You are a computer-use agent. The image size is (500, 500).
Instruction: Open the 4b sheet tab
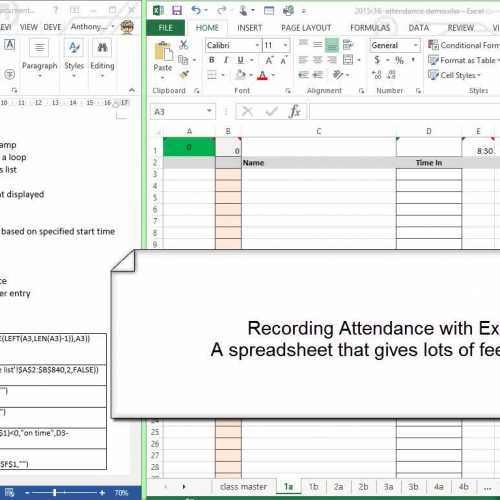(x=463, y=487)
